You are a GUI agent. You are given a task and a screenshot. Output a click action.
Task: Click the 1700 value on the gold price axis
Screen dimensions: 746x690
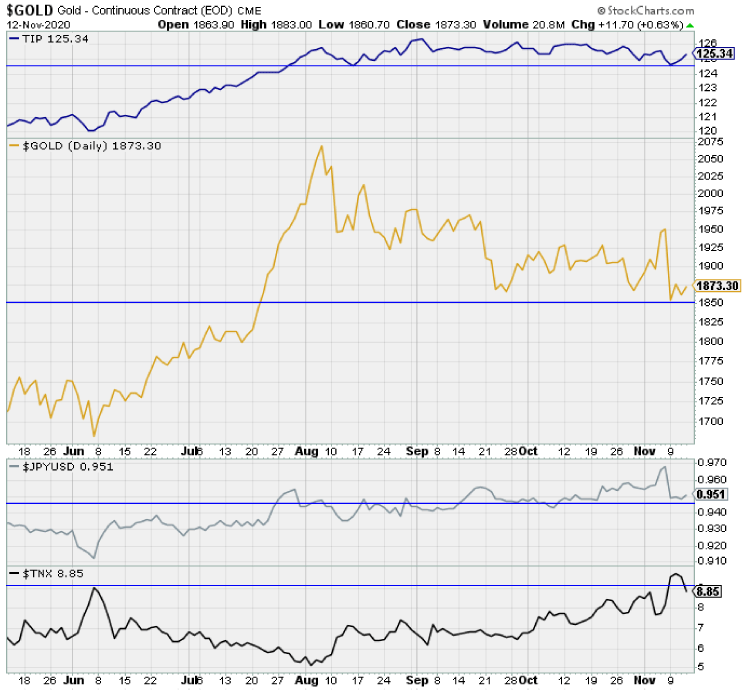point(710,422)
